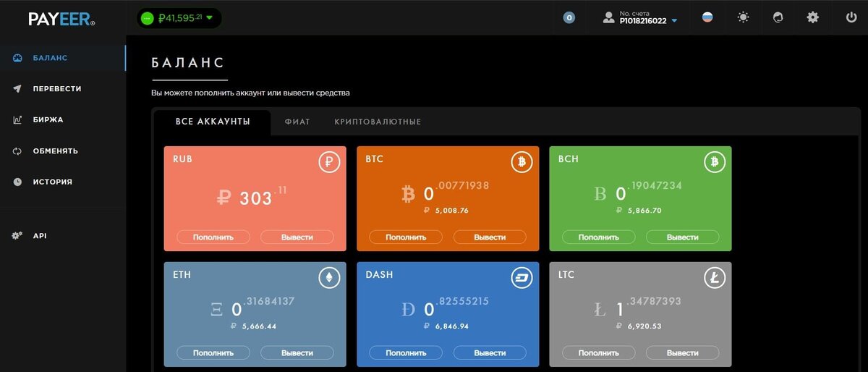Click the power logout icon
This screenshot has width=868, height=372.
tap(851, 17)
